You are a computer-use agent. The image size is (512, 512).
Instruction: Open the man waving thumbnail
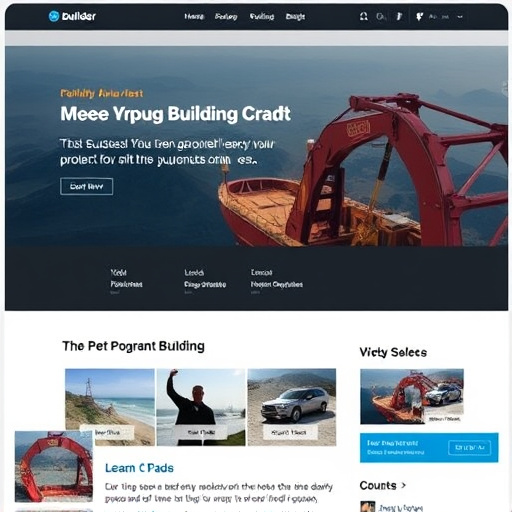tap(201, 407)
